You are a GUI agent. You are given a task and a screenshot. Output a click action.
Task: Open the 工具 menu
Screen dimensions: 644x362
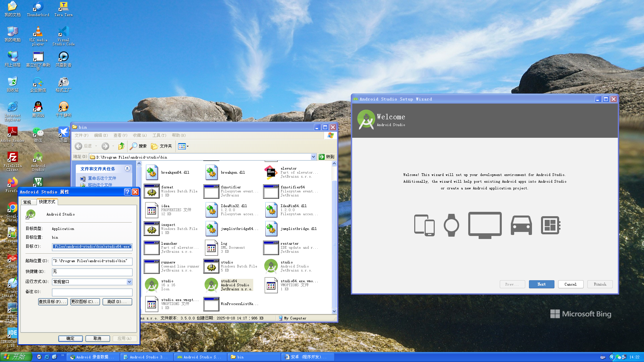(x=159, y=135)
